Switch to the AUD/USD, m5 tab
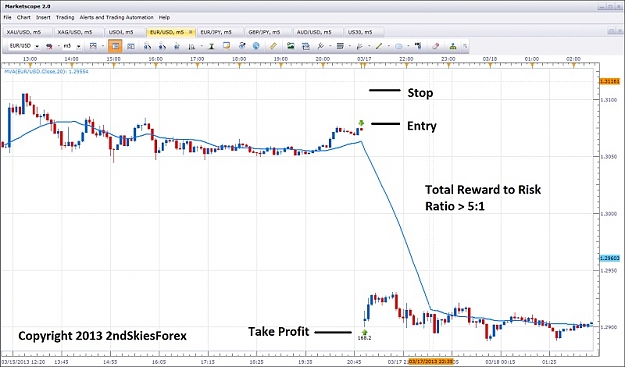 318,32
